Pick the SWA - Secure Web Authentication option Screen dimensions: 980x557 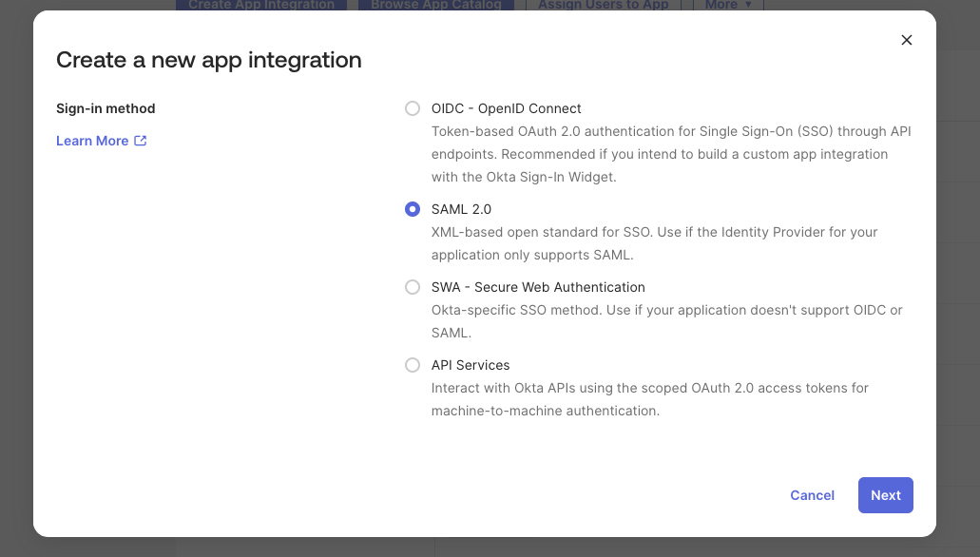click(x=413, y=287)
